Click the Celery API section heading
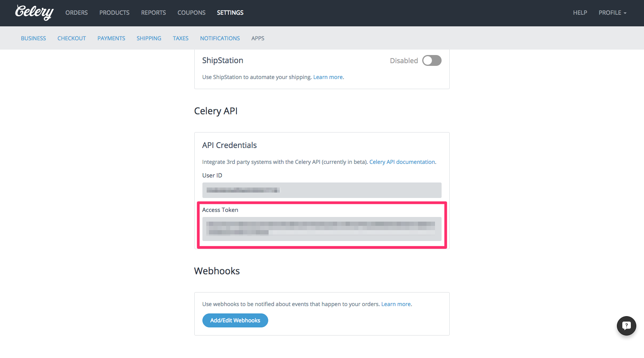The width and height of the screenshot is (644, 358). [x=216, y=111]
